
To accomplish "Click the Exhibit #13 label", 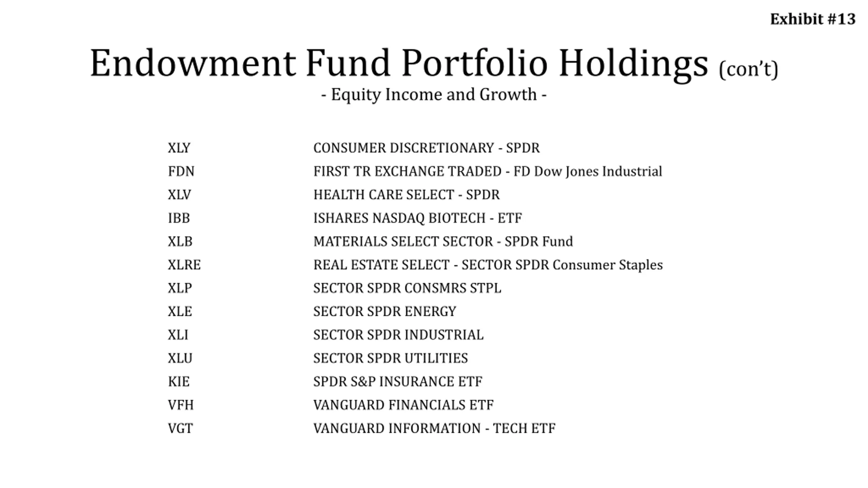I will pos(812,19).
